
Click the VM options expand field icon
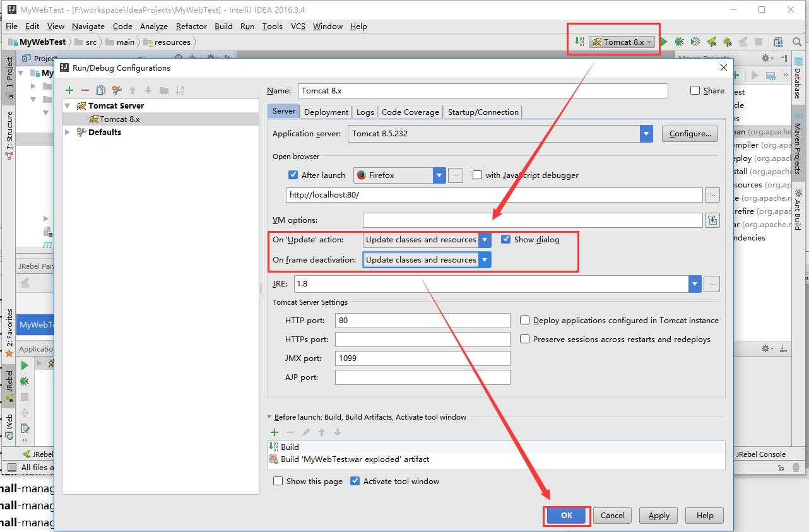pos(712,220)
